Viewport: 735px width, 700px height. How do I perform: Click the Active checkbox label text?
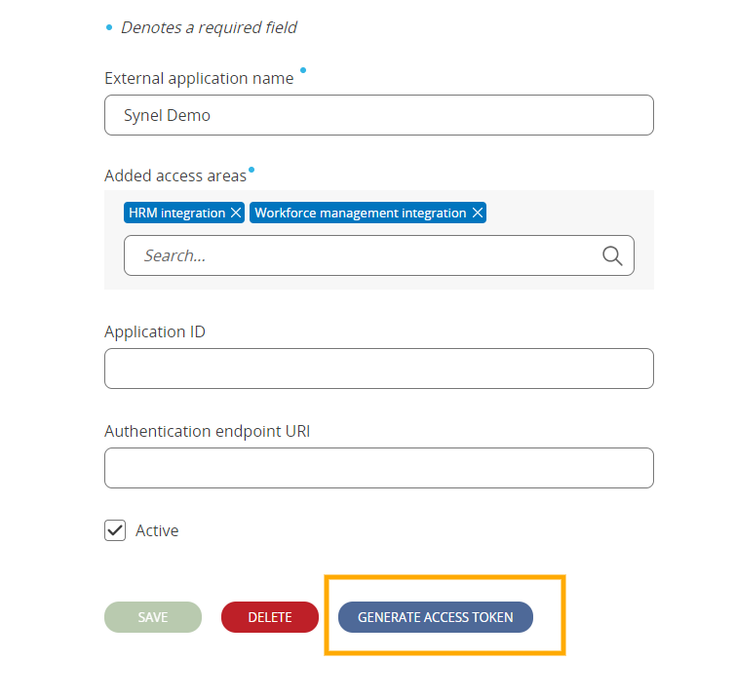click(x=157, y=530)
